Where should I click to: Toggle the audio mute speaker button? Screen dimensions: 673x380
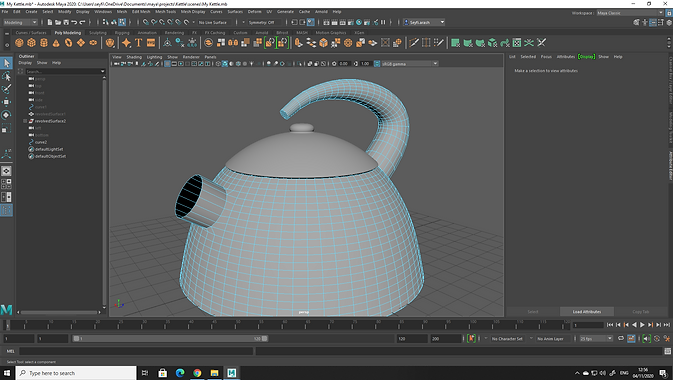(x=646, y=338)
